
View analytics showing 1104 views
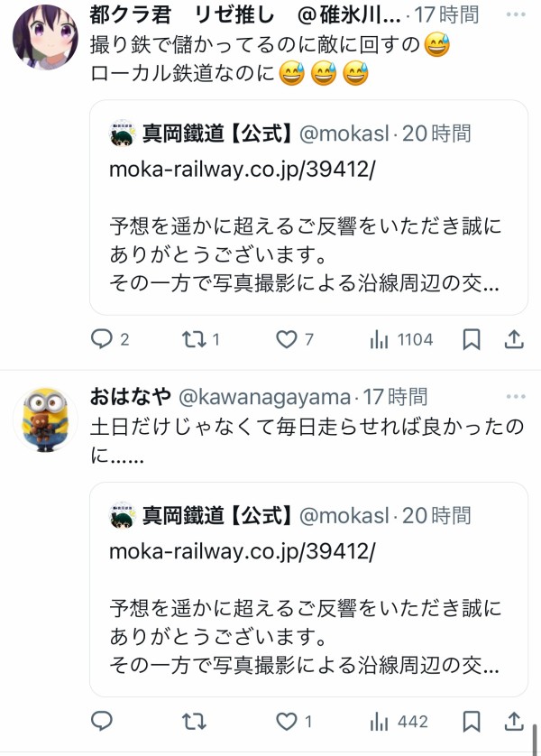point(401,339)
